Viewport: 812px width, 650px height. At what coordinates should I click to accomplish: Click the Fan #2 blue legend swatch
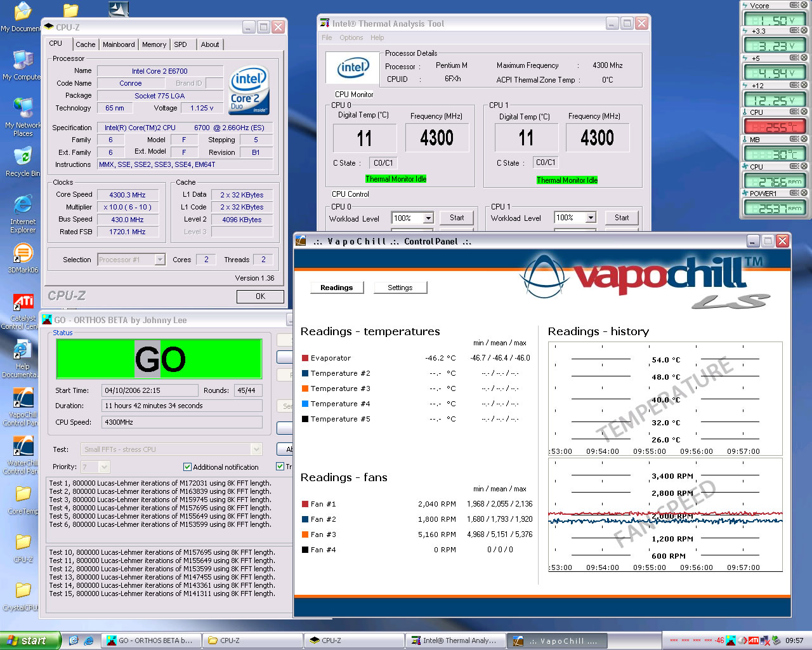tap(305, 519)
